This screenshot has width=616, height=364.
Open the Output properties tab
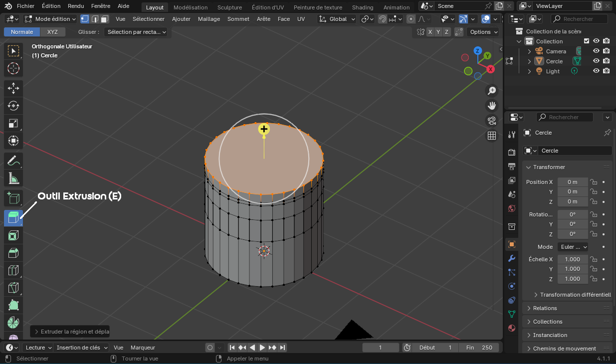pos(511,166)
